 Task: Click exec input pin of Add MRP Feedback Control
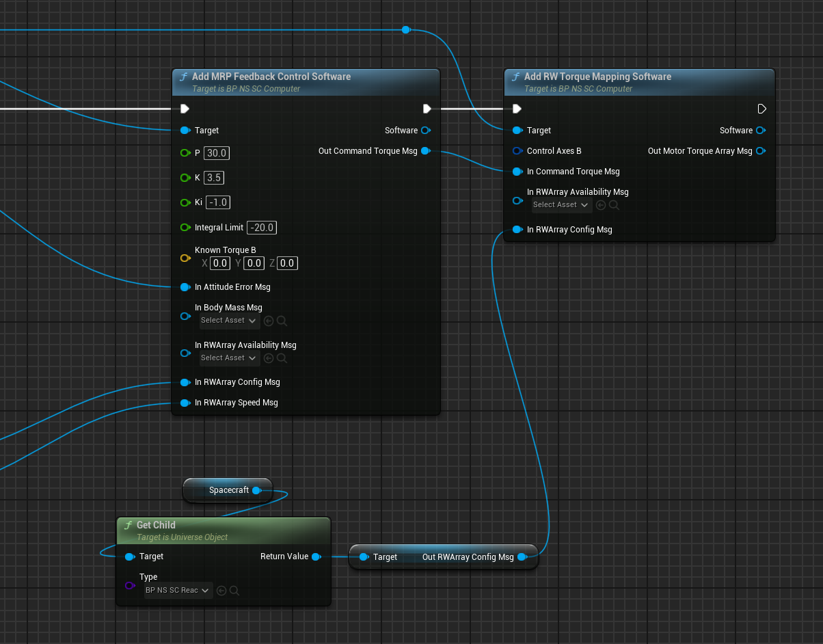(x=185, y=109)
